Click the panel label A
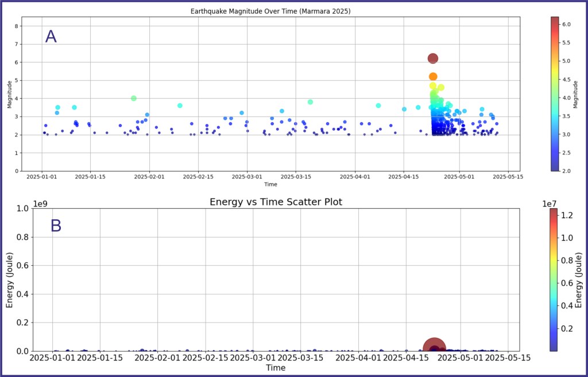 (x=51, y=37)
